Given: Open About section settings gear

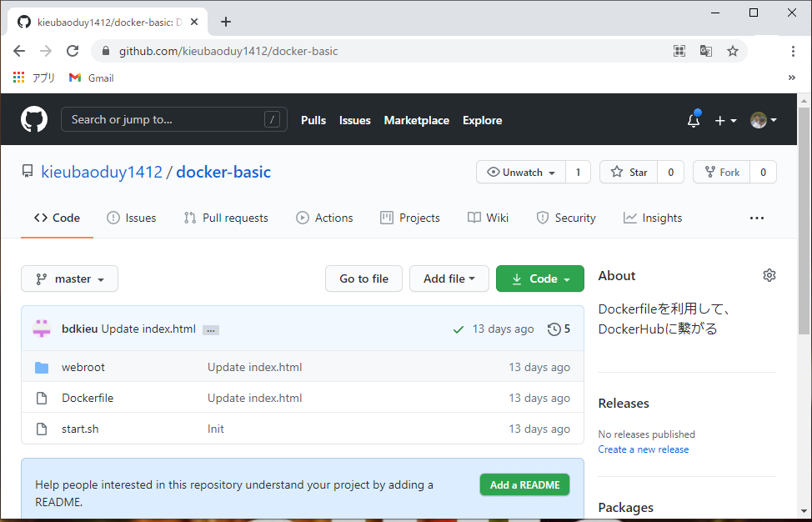Looking at the screenshot, I should tap(769, 275).
